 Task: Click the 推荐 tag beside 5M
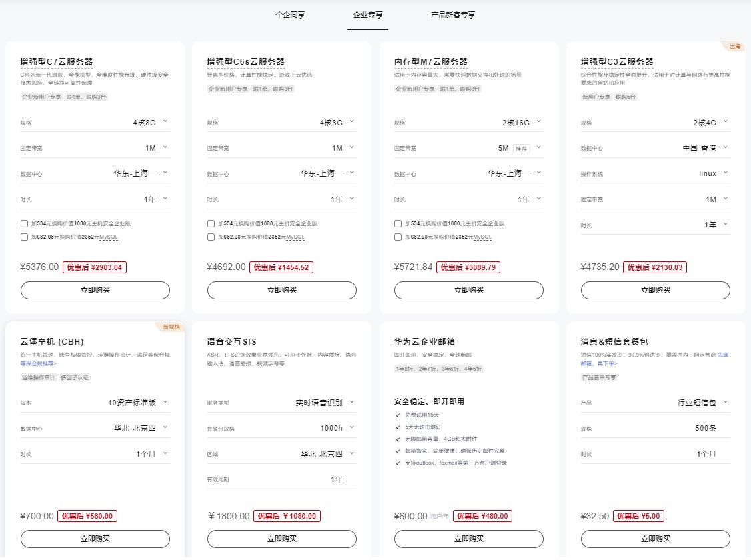point(521,149)
